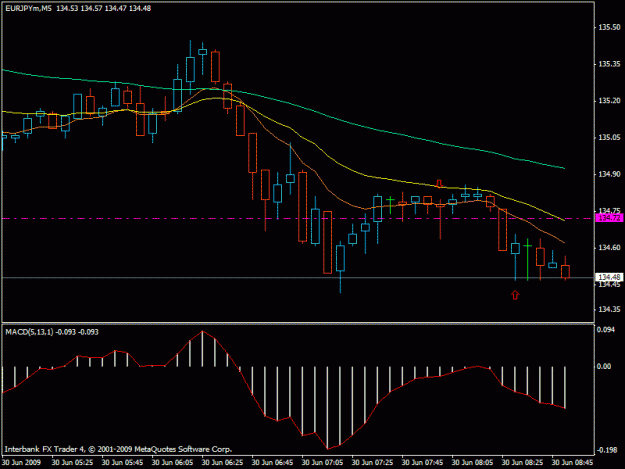The width and height of the screenshot is (625, 469).
Task: Click the Interbank FX Trader 4 copyright text
Action: (118, 449)
